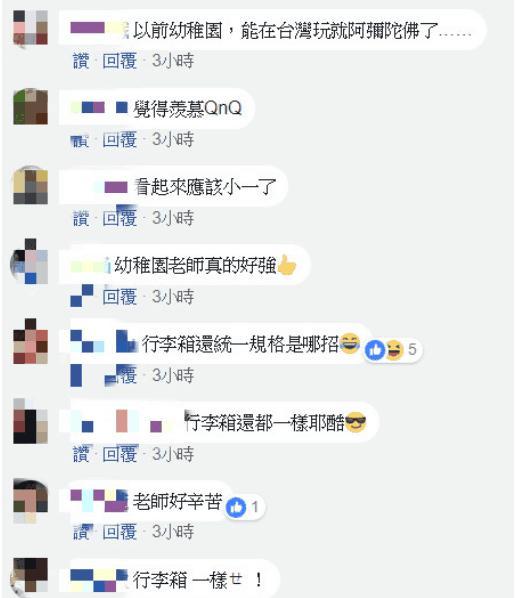523x598 pixels.
Task: Click 讚 under the 以前幼稚園 comment
Action: click(81, 61)
